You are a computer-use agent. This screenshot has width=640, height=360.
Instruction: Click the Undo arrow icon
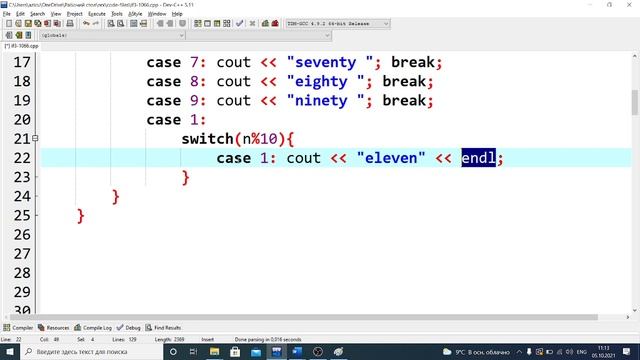(x=86, y=24)
